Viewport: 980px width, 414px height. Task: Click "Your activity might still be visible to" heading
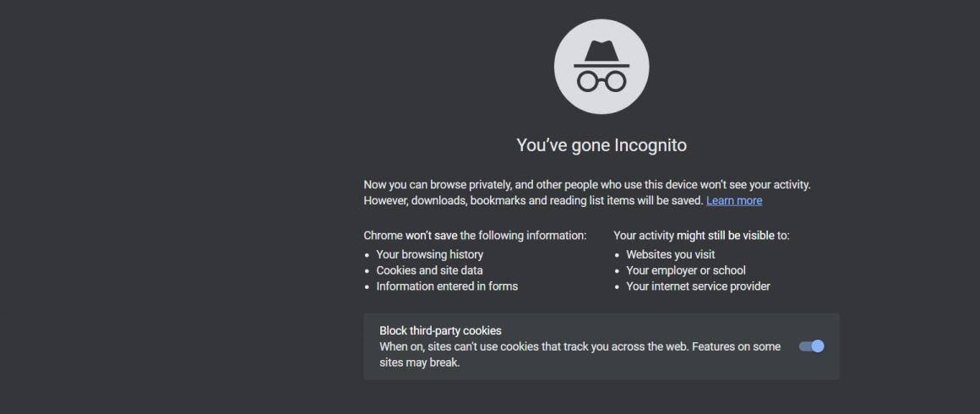[702, 236]
